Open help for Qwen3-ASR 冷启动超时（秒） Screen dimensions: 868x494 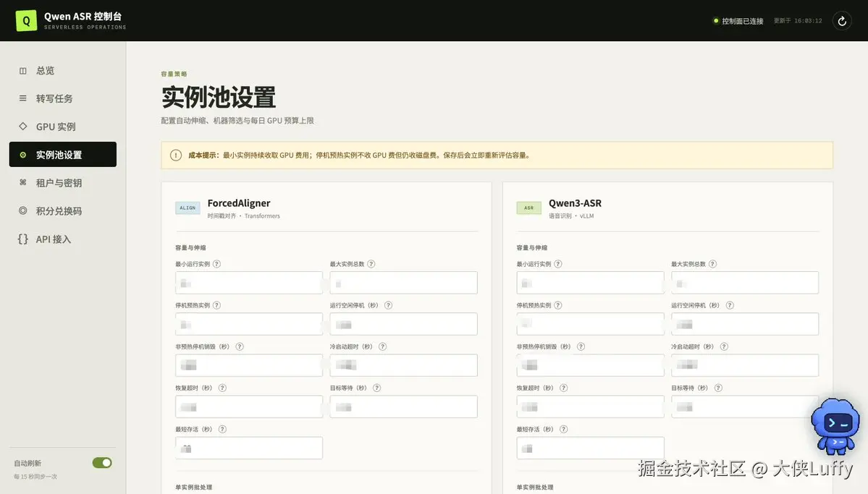pyautogui.click(x=724, y=347)
